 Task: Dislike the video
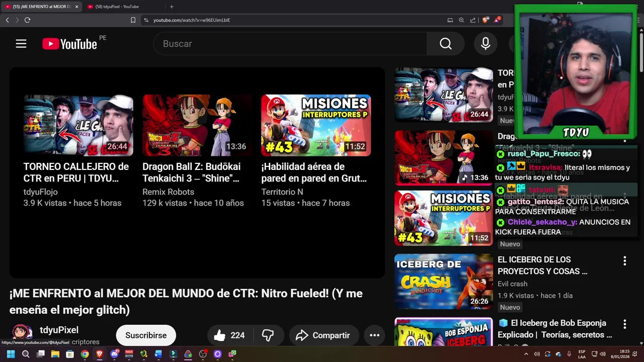tap(268, 335)
